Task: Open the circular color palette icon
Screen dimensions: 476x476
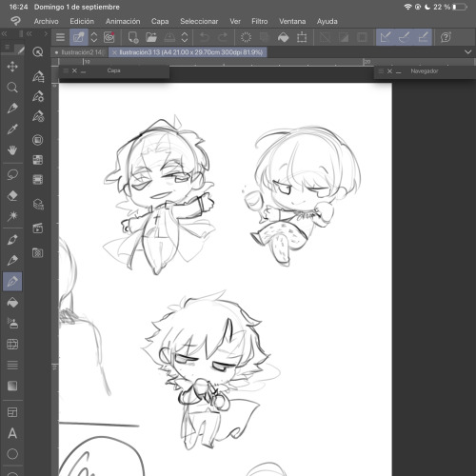Action: point(38,140)
